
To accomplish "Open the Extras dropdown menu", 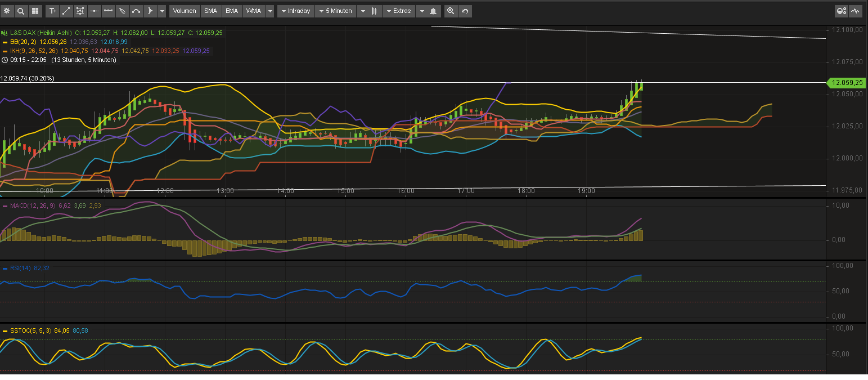I will (401, 11).
